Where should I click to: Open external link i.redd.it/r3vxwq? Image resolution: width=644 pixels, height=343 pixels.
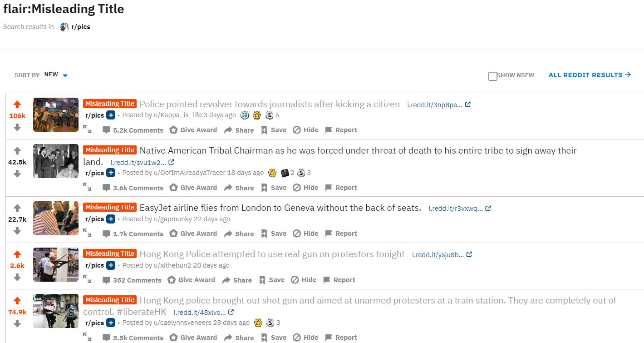[460, 209]
